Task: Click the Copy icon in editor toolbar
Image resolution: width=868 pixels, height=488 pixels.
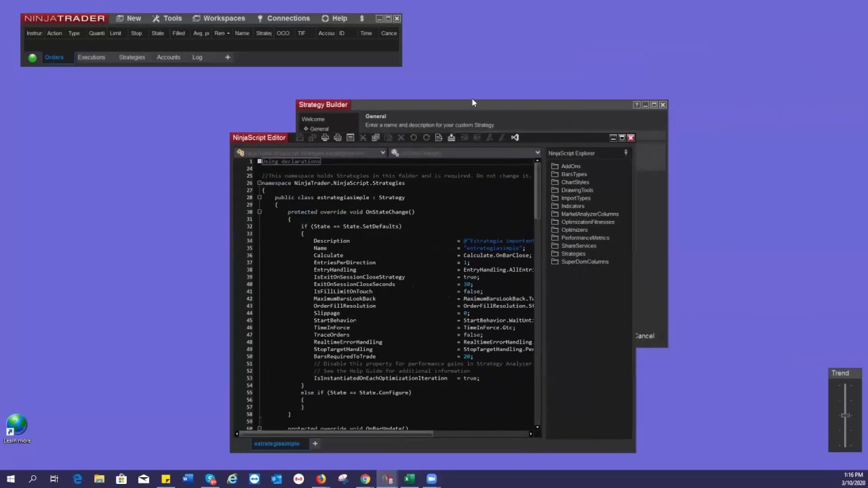Action: [376, 138]
